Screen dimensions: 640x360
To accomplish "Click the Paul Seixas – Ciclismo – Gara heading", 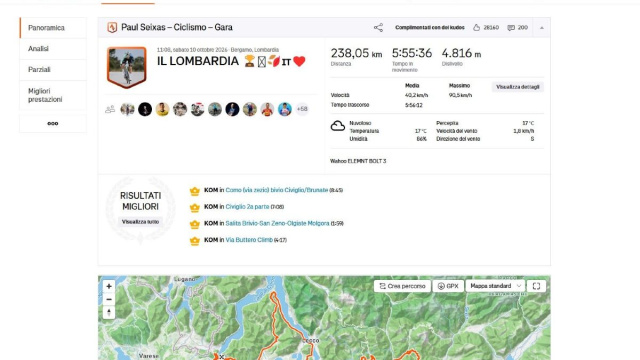I will (x=177, y=27).
